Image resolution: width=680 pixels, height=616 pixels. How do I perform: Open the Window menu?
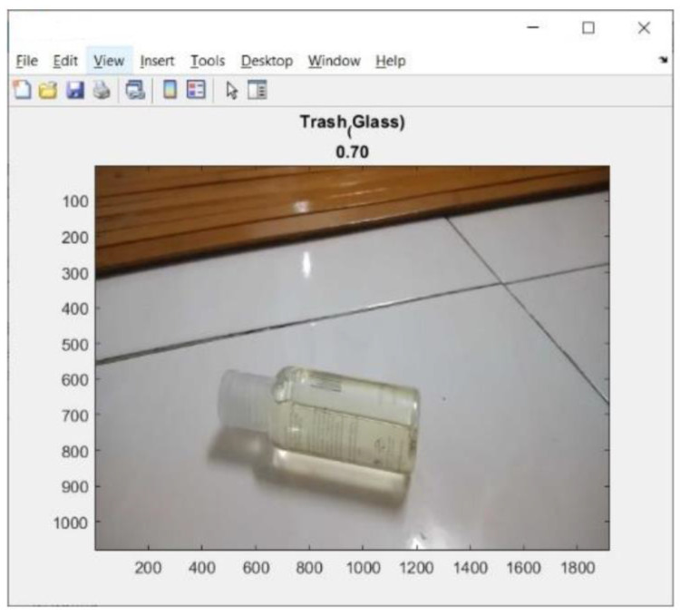[334, 61]
